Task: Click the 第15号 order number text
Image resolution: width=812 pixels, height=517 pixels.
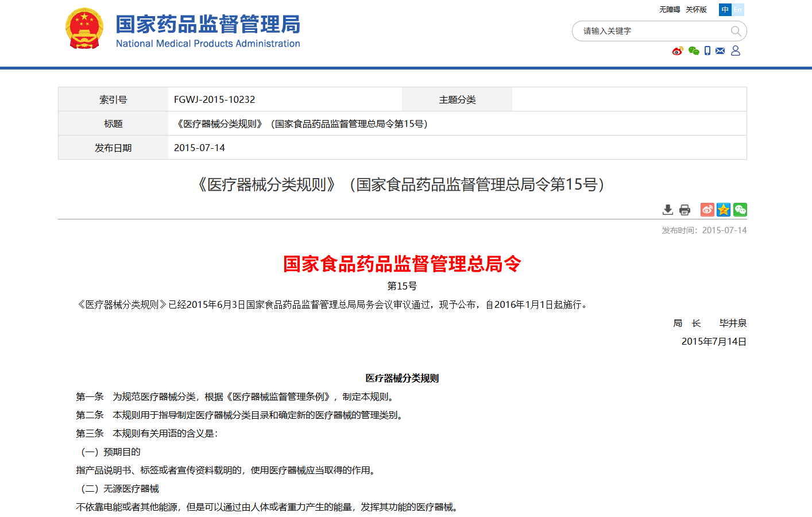Action: 402,286
